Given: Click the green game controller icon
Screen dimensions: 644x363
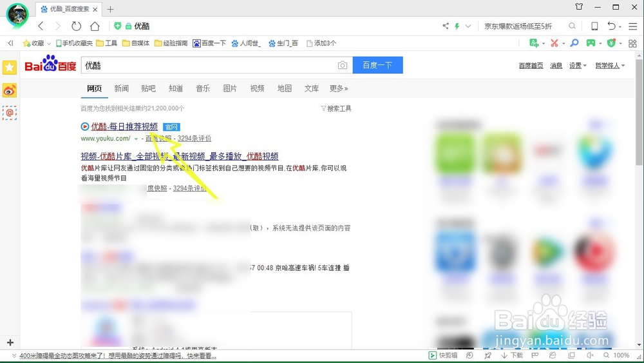Looking at the screenshot, I should (591, 43).
